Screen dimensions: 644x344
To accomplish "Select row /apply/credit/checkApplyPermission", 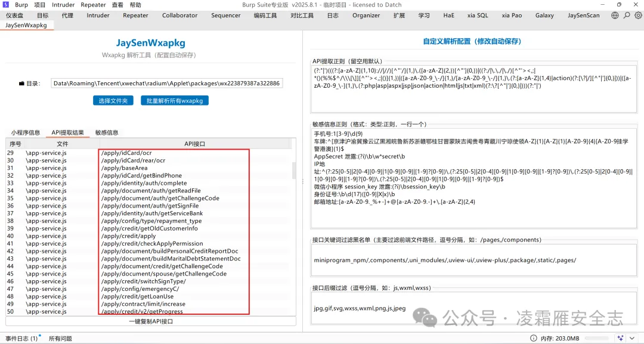I will [x=148, y=243].
